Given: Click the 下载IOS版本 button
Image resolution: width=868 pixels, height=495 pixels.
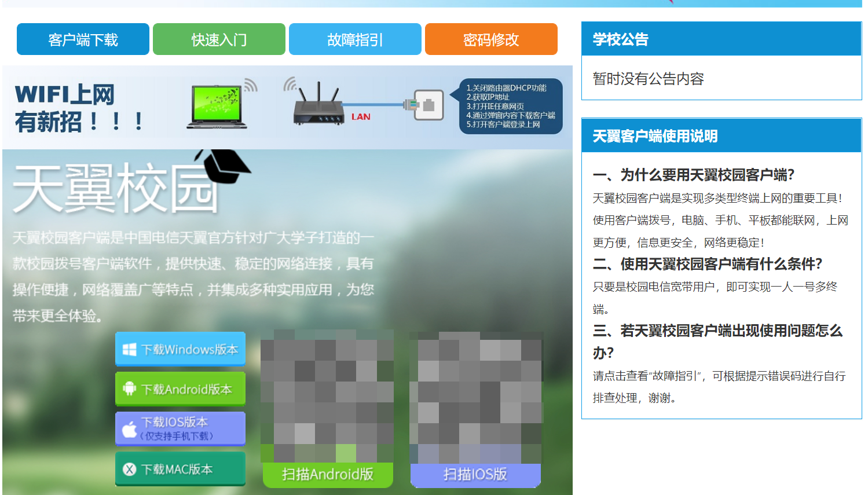Looking at the screenshot, I should (x=180, y=427).
